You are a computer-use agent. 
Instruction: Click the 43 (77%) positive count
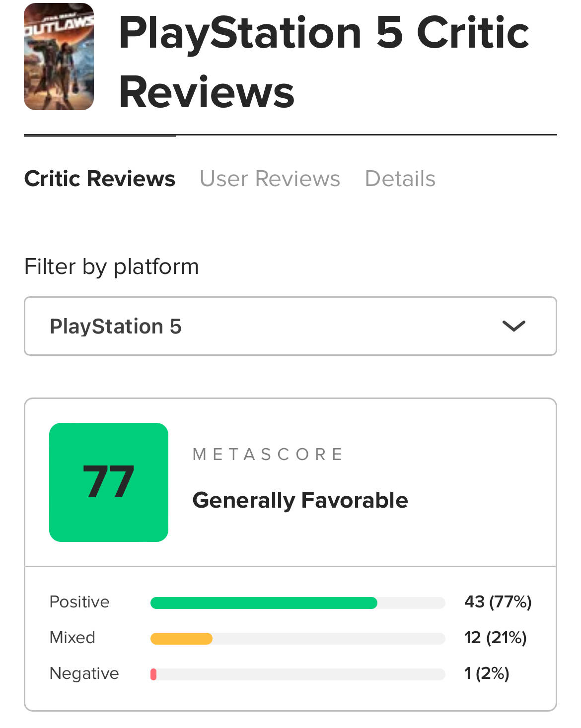click(498, 602)
